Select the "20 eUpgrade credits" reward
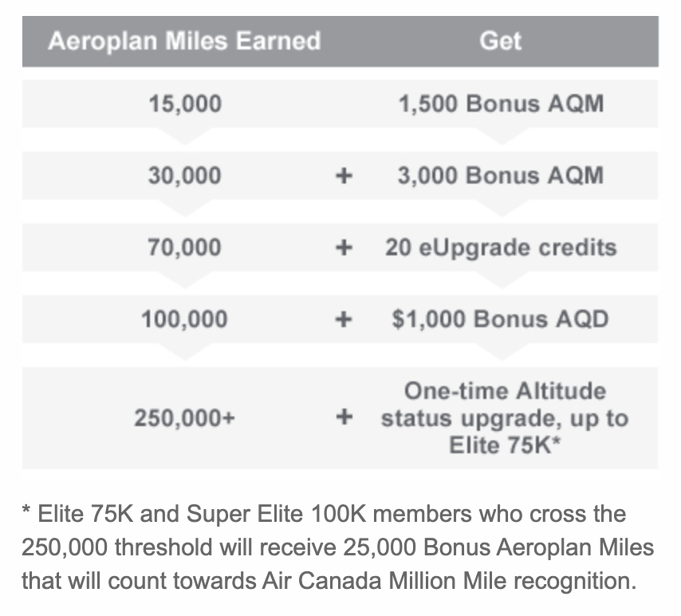Image resolution: width=681 pixels, height=616 pixels. [500, 247]
